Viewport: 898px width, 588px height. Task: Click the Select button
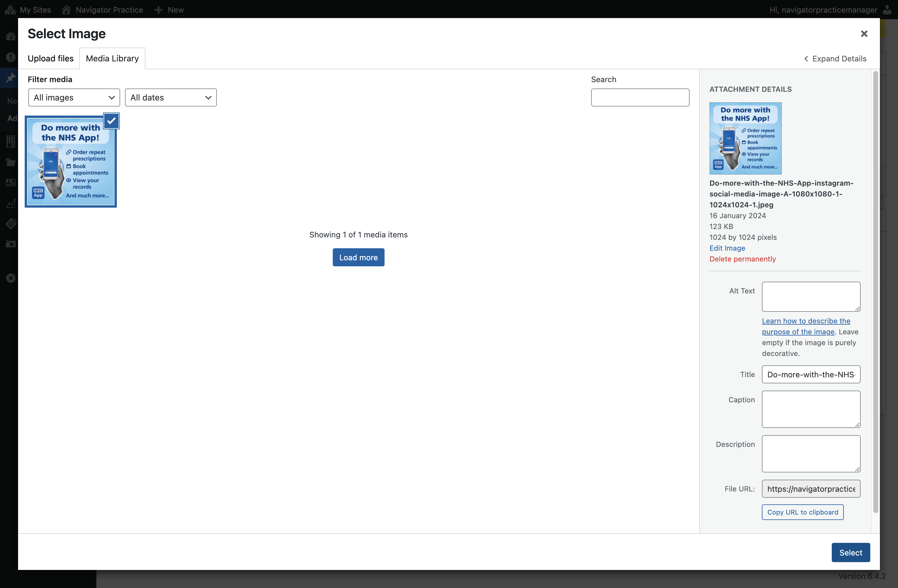pos(851,552)
